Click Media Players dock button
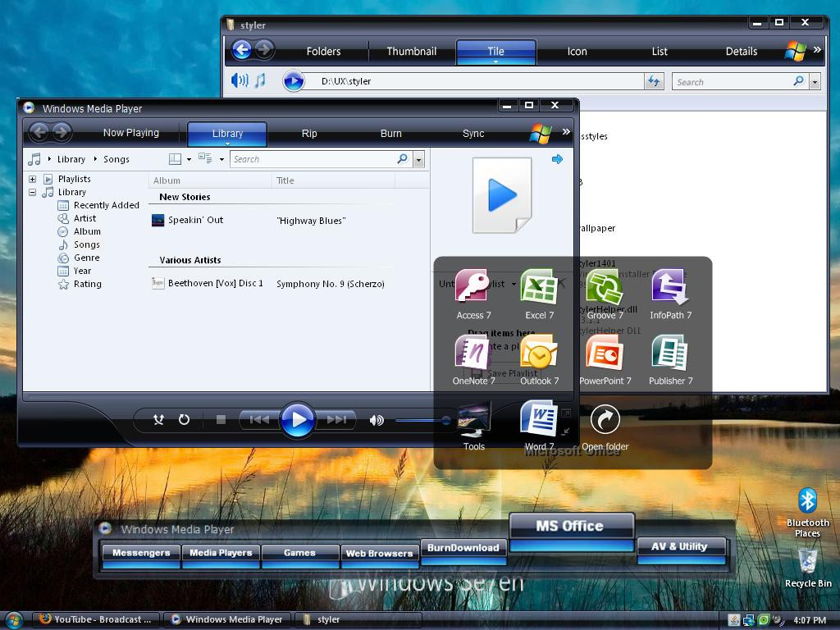Image resolution: width=840 pixels, height=630 pixels. (x=221, y=556)
